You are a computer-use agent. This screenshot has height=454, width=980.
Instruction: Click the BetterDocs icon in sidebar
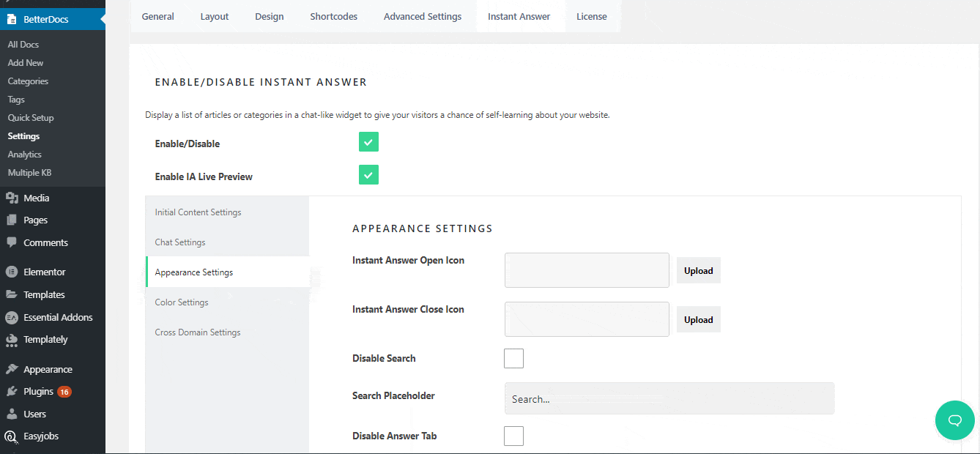pos(12,19)
